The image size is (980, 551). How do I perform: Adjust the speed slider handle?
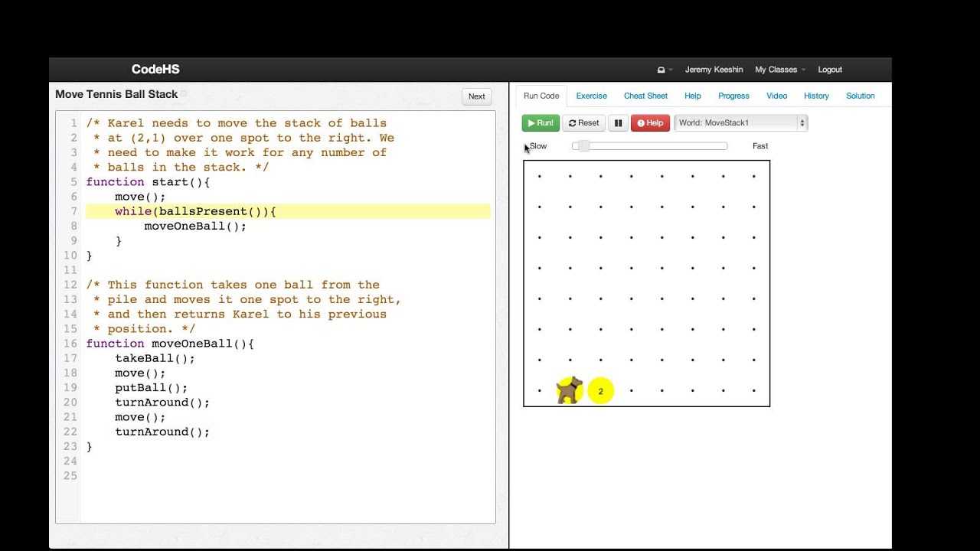(x=583, y=145)
